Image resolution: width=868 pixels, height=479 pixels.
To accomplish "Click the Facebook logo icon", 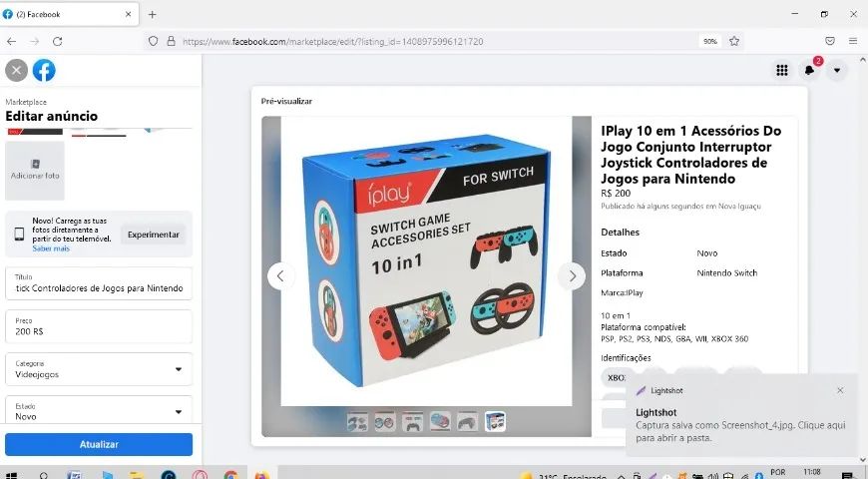I will (x=44, y=70).
